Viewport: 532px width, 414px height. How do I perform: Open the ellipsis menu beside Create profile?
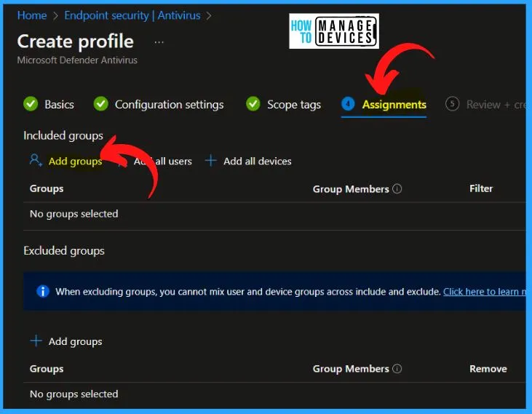pos(159,42)
